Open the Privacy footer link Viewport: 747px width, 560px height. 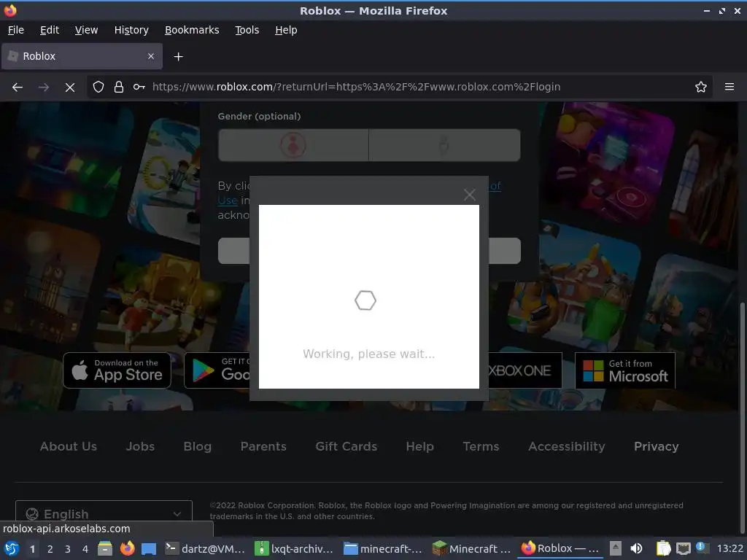[x=656, y=447]
